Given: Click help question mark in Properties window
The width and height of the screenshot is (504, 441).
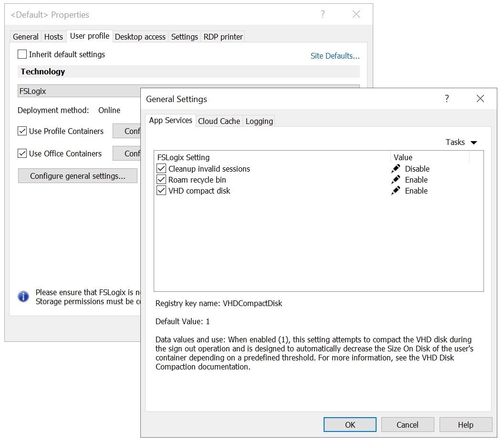Looking at the screenshot, I should tap(323, 14).
